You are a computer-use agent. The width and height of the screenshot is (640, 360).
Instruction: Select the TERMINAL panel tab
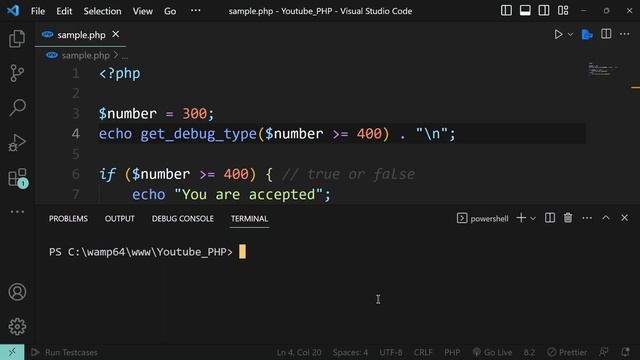(x=249, y=219)
